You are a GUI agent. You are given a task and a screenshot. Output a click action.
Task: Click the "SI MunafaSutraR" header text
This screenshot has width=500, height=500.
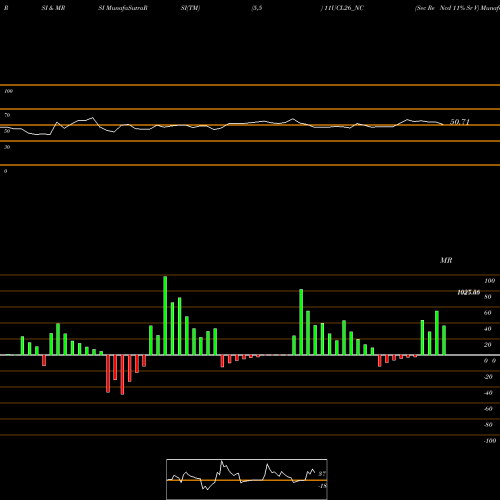point(123,8)
